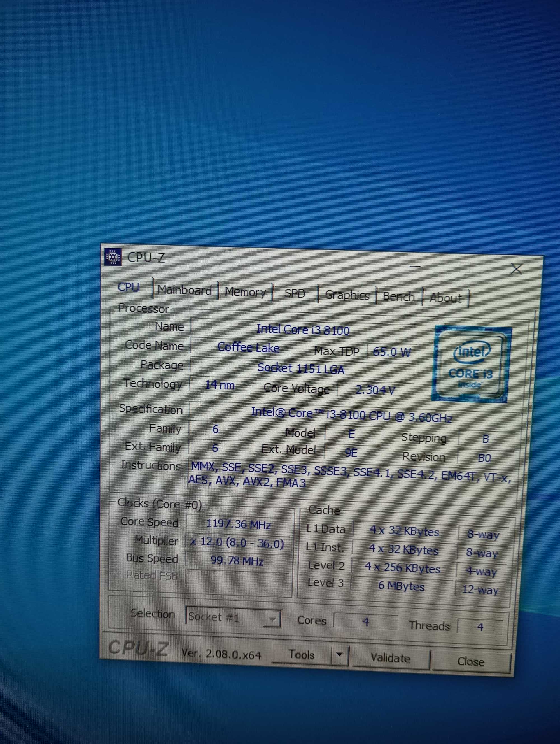The image size is (560, 744).
Task: Click the 'Clocks (Core #0)' group label
Action: (x=160, y=504)
